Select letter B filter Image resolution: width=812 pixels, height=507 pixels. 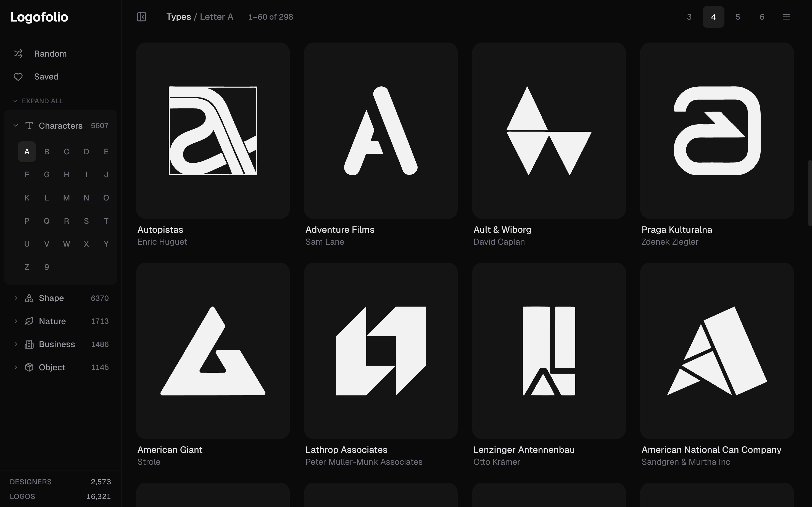coord(47,152)
